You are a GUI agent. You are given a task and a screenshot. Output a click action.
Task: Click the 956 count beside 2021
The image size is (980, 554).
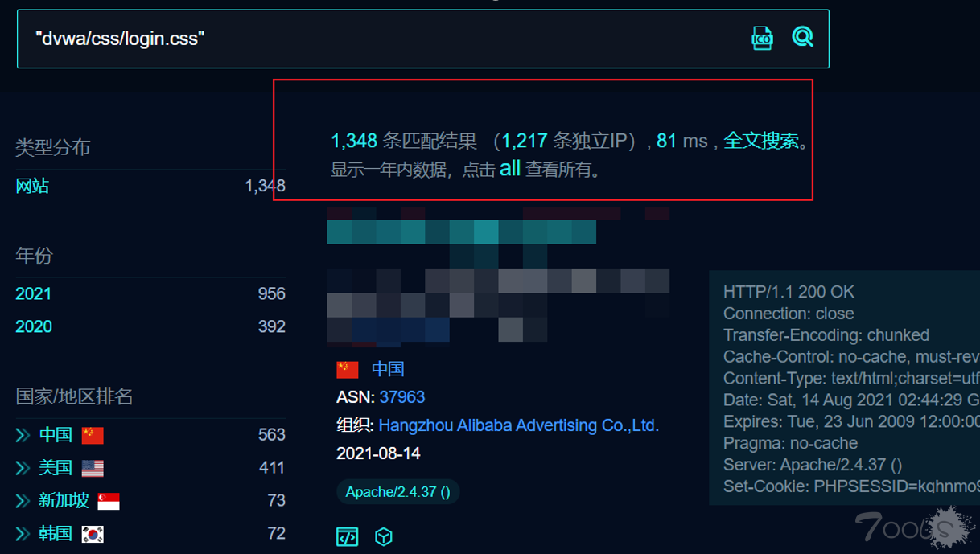[272, 293]
